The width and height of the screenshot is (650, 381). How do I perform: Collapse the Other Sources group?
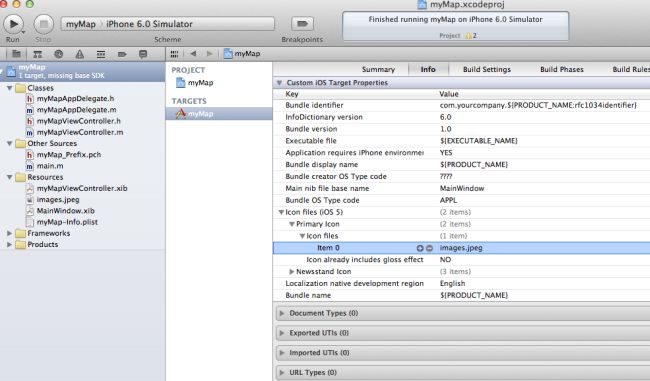(x=9, y=143)
